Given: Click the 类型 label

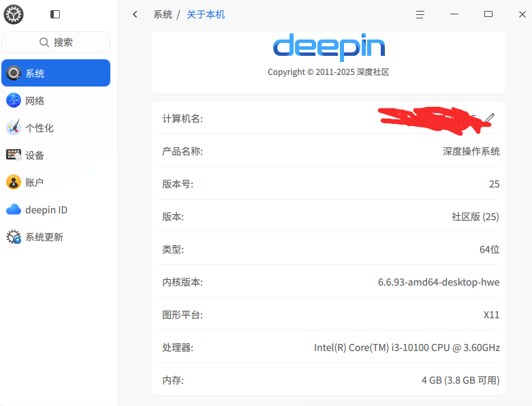Looking at the screenshot, I should [x=173, y=249].
